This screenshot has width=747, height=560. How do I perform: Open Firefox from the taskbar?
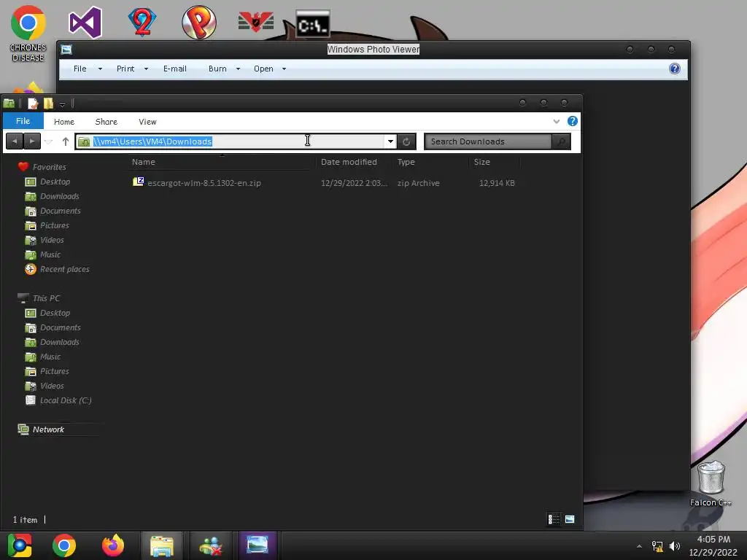[x=113, y=545]
